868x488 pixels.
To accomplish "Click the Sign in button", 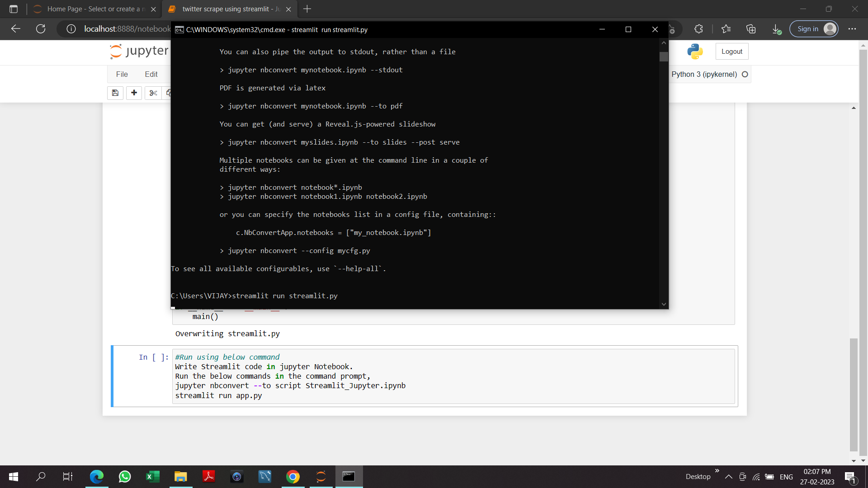I will (x=814, y=28).
